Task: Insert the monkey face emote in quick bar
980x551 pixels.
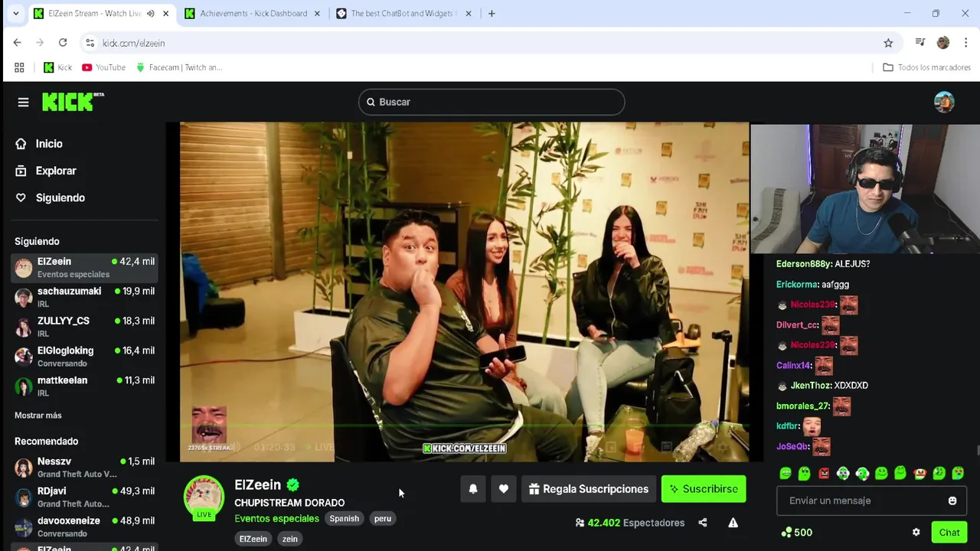Action: [x=920, y=474]
